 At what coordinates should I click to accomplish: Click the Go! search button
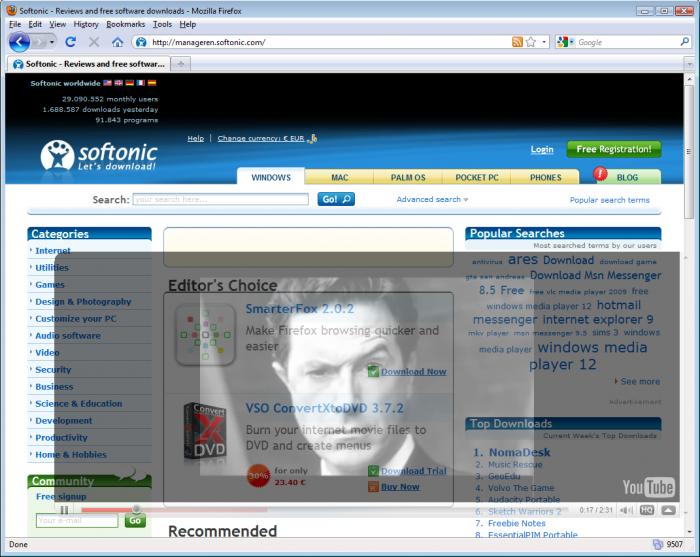tap(336, 199)
